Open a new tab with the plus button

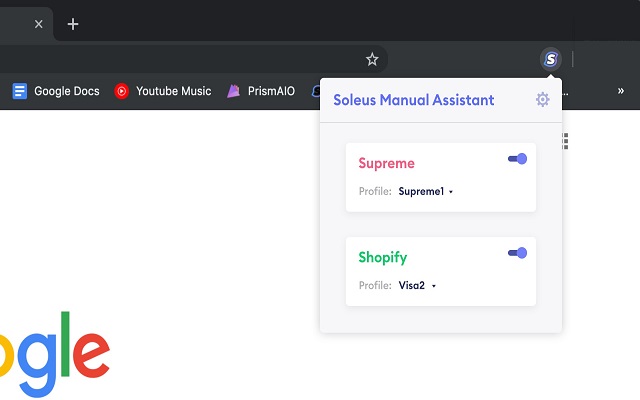pos(73,24)
